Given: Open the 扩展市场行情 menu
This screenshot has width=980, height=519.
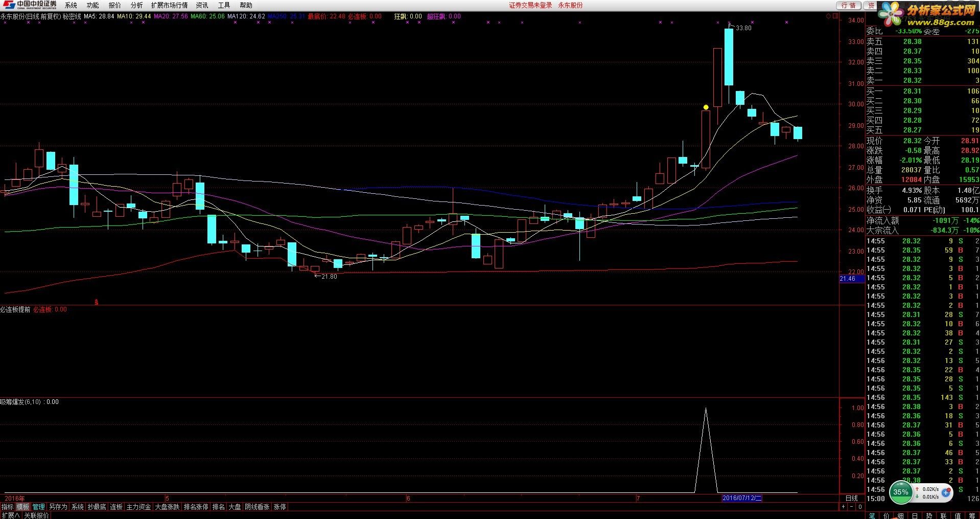Looking at the screenshot, I should pos(169,5).
